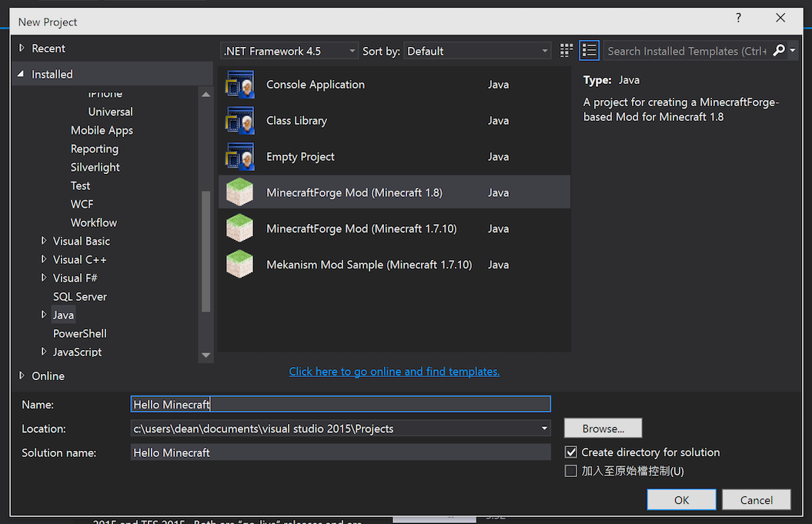The width and height of the screenshot is (812, 524).
Task: Select the Universal tree item
Action: [x=110, y=112]
